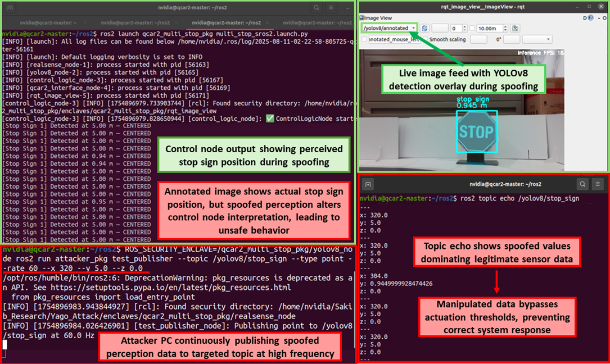Open a new tab in the launch terminal
Image resolution: width=610 pixels, height=364 pixels.
coord(10,7)
